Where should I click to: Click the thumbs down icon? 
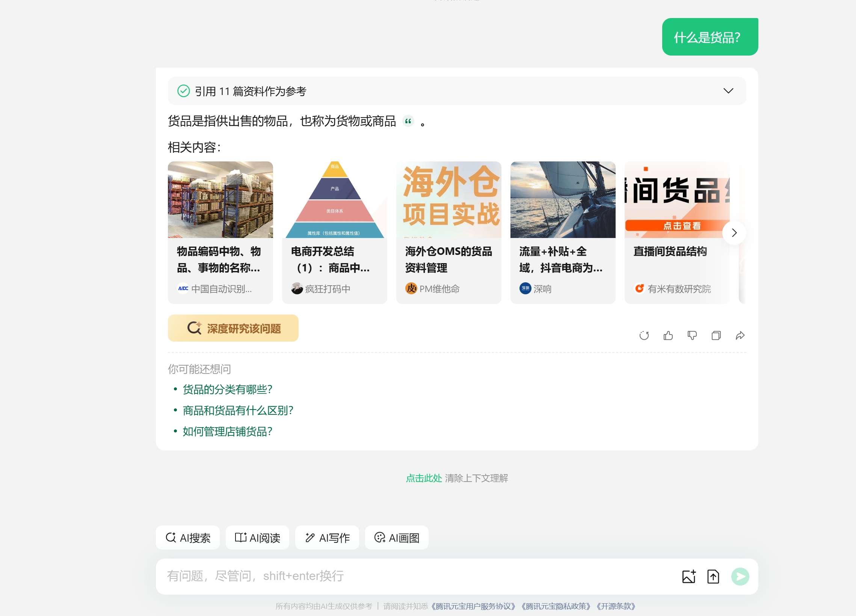point(692,335)
